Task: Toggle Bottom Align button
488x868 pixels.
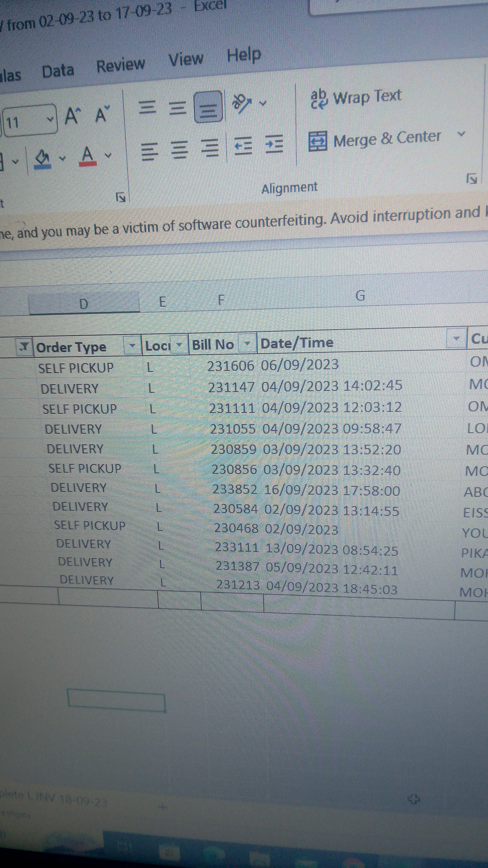Action: click(208, 107)
